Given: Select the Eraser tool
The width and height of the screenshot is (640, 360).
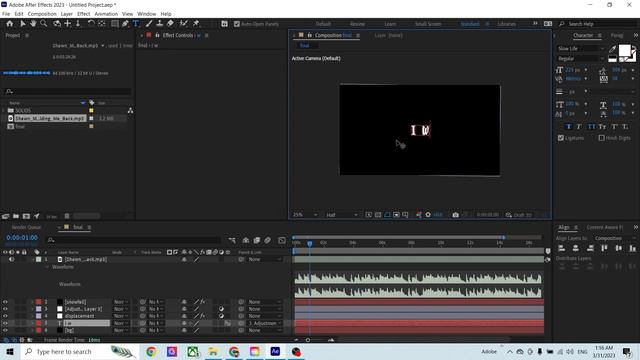Looking at the screenshot, I should click(x=170, y=24).
